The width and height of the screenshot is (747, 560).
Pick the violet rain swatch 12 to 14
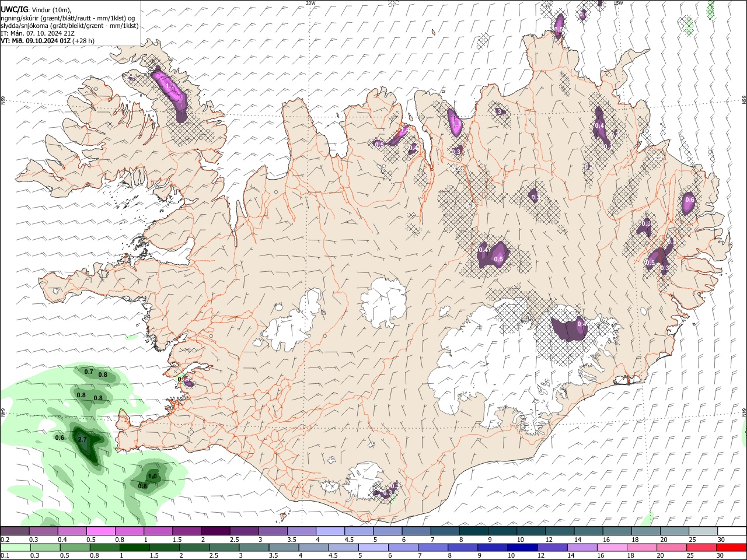(x=552, y=547)
